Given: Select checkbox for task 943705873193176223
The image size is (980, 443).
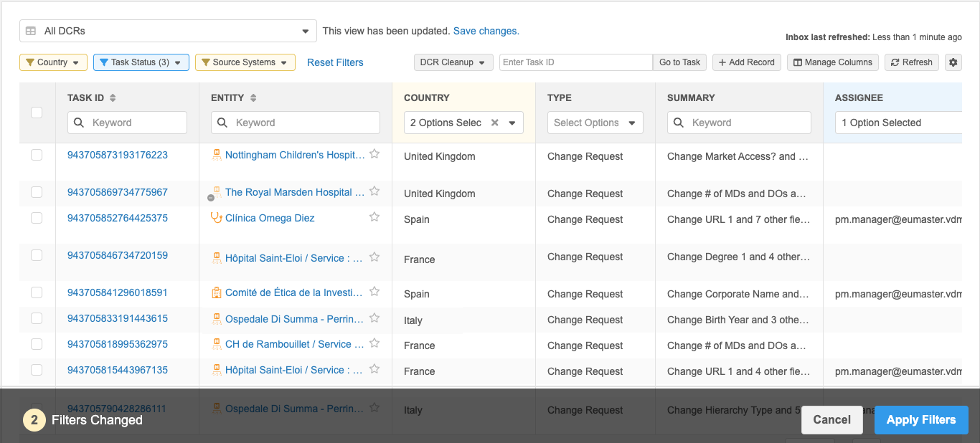Looking at the screenshot, I should pyautogui.click(x=37, y=155).
